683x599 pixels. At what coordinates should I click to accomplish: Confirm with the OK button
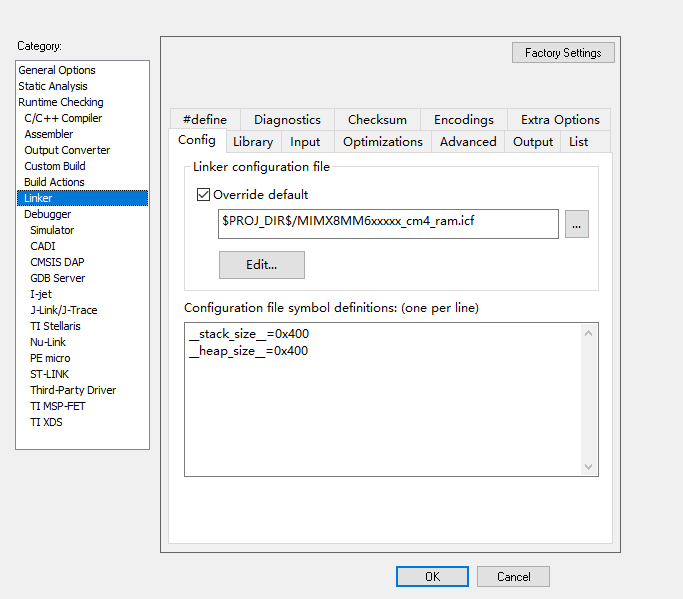pyautogui.click(x=432, y=577)
